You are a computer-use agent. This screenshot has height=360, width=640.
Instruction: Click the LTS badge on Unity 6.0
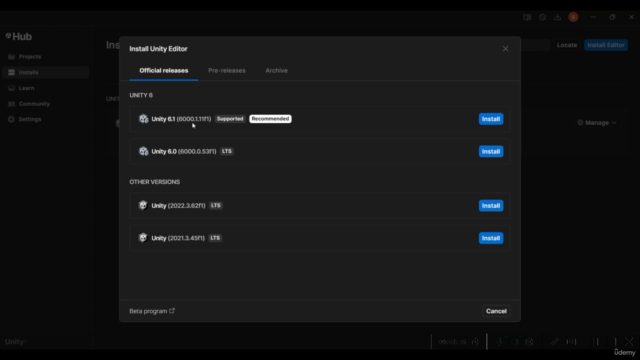(227, 151)
